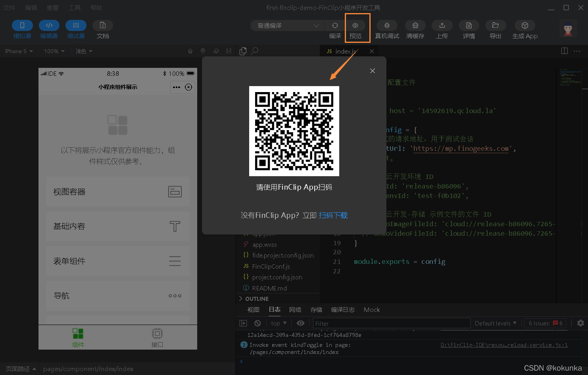Click inside the log Filter input field
This screenshot has width=588, height=375.
[x=391, y=323]
